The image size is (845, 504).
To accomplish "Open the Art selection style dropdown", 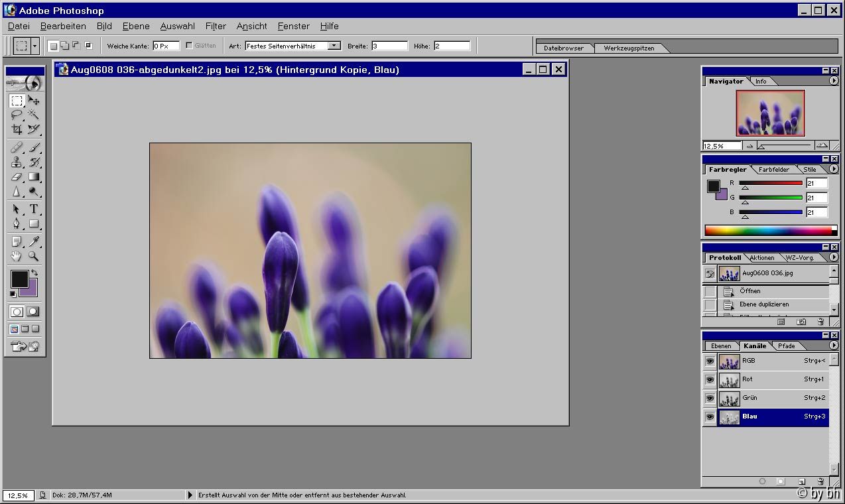I will (334, 46).
